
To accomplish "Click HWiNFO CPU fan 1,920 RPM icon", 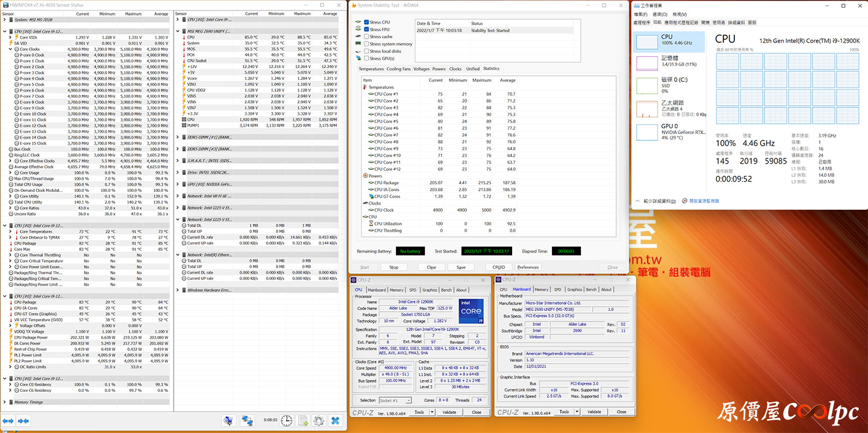I will [x=183, y=120].
